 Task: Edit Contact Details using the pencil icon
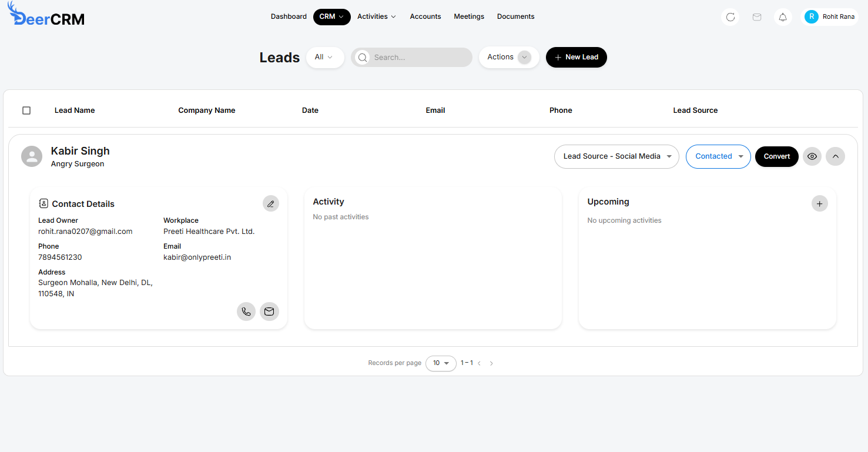coord(271,203)
